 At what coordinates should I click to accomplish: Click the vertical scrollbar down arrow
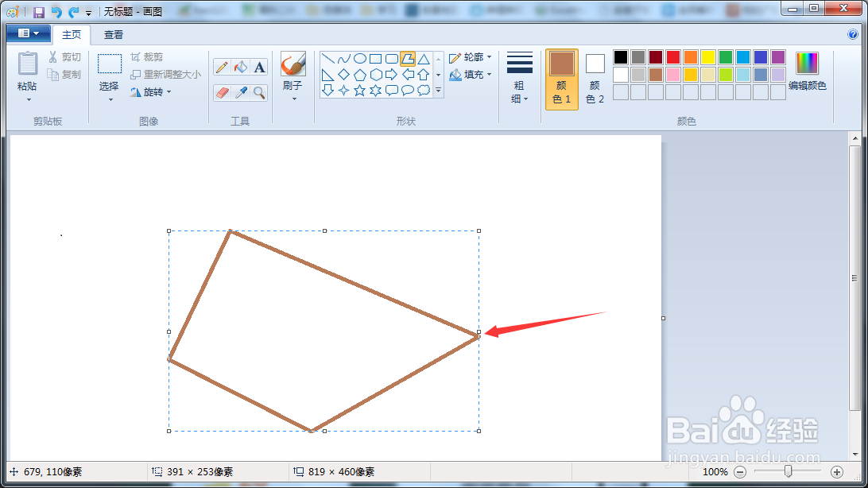coord(855,455)
